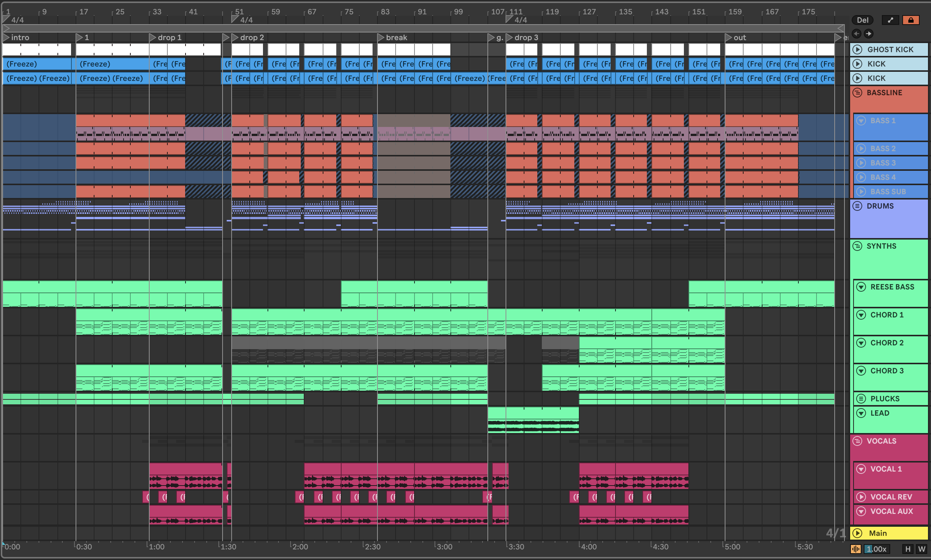Jump to previous locator arrow
Screen dimensions: 931x560
pyautogui.click(x=857, y=34)
